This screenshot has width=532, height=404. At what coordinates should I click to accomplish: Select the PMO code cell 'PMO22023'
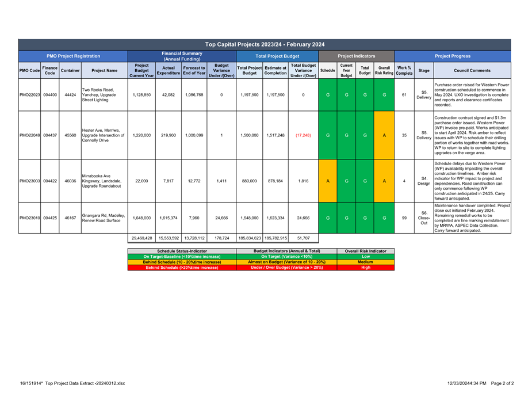(x=29, y=95)
